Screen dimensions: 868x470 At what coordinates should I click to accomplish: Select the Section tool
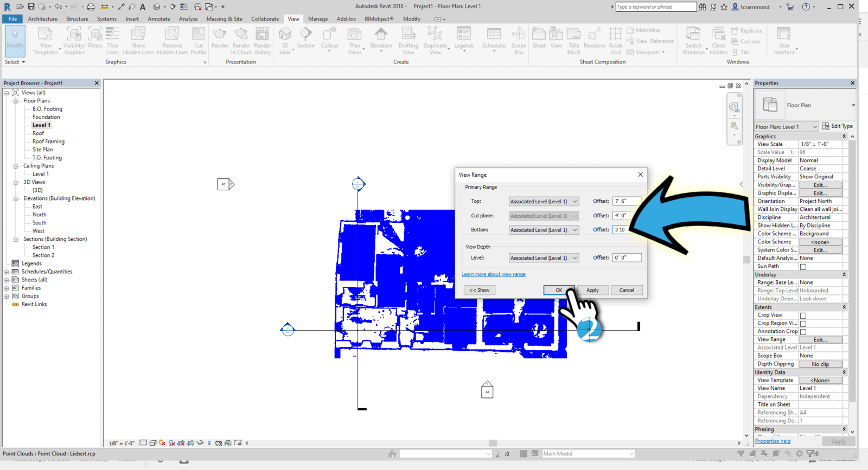(x=306, y=38)
